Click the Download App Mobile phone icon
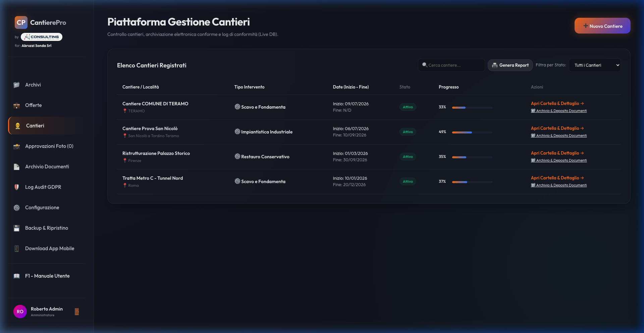This screenshot has height=333, width=644. pyautogui.click(x=16, y=248)
